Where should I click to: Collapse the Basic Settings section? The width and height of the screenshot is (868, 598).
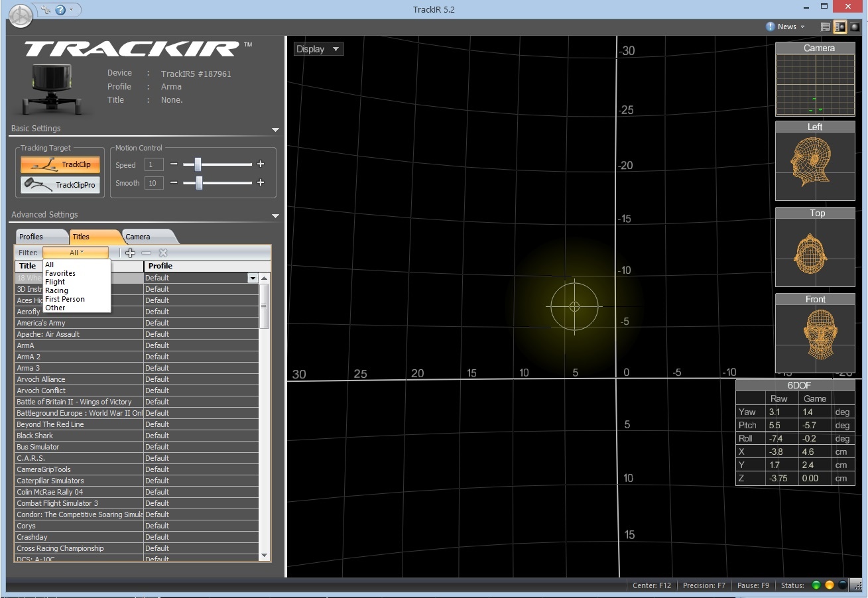tap(275, 130)
